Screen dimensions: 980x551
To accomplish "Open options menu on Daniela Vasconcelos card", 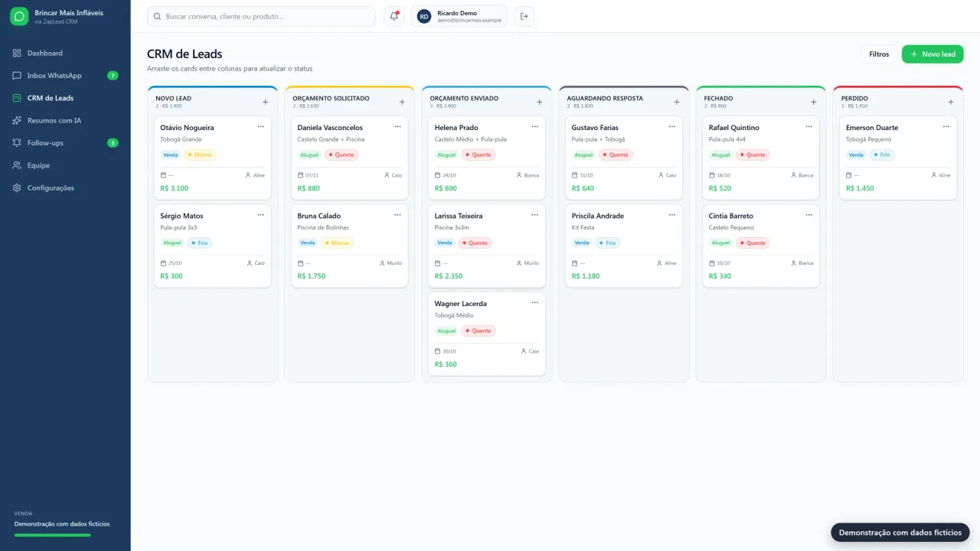I will pos(397,127).
